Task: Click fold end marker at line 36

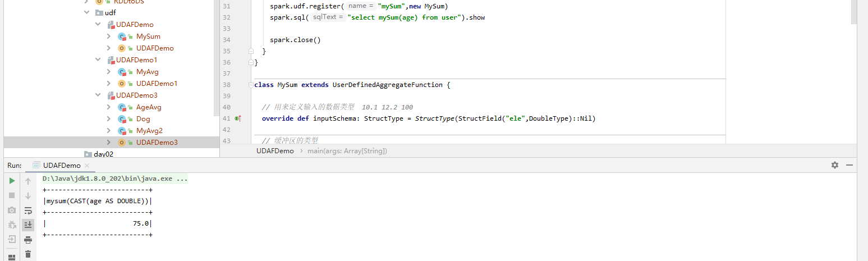Action: click(251, 62)
